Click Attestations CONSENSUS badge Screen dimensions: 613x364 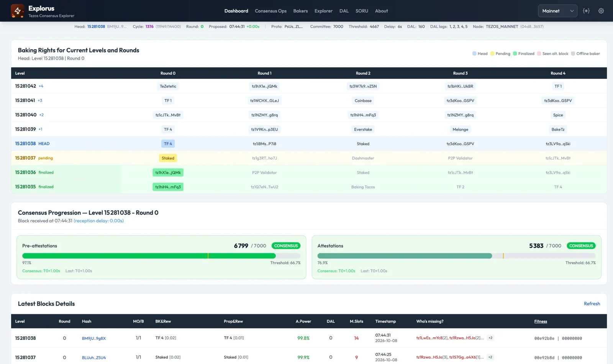[x=581, y=246]
